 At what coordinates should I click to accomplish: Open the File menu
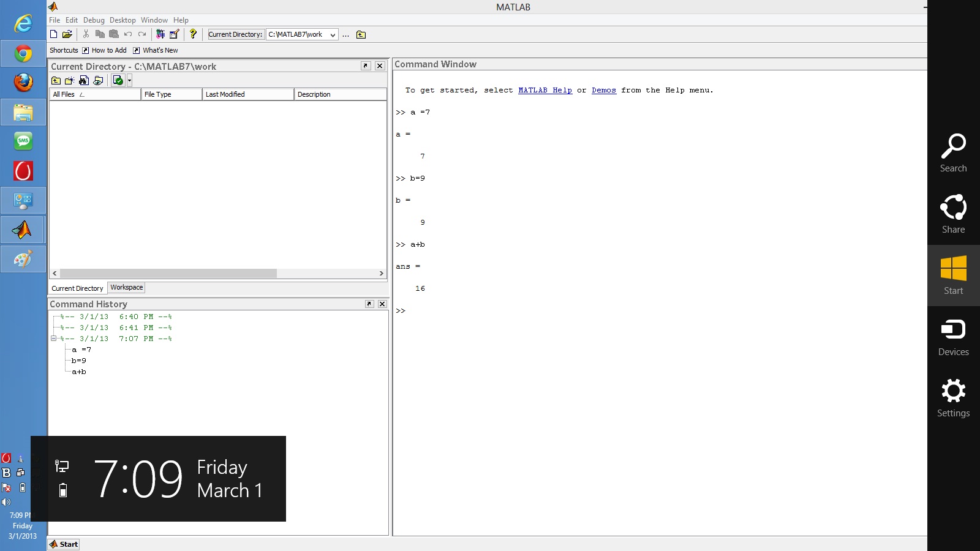pyautogui.click(x=55, y=20)
